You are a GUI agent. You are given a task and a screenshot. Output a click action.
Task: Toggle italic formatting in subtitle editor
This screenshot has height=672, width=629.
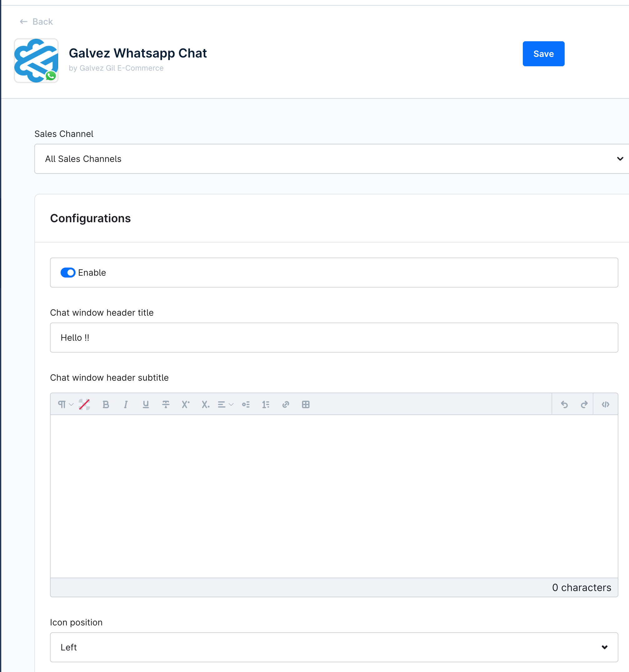tap(126, 404)
